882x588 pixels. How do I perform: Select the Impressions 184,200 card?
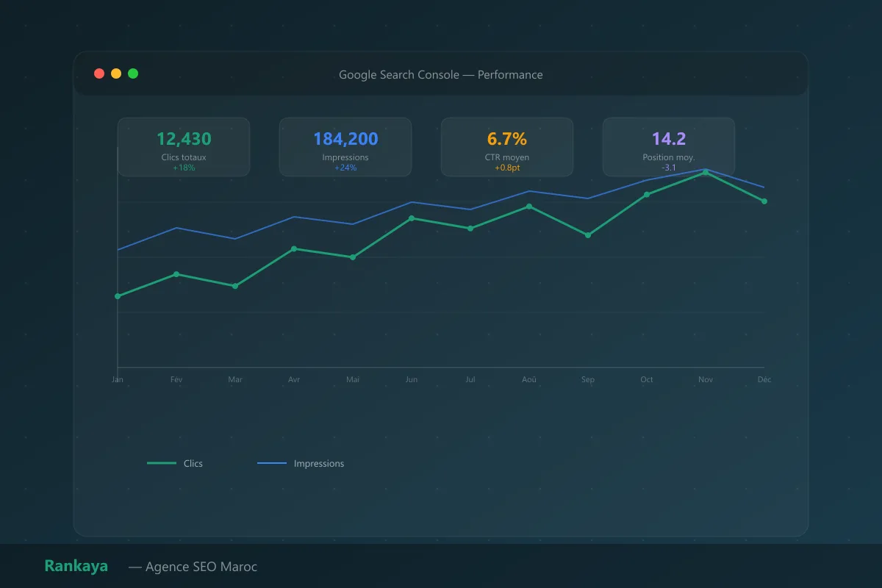click(x=345, y=147)
